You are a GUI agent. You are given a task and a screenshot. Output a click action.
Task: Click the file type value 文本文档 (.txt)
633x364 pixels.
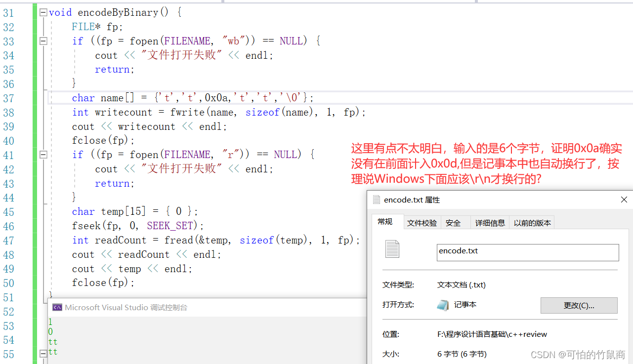462,285
